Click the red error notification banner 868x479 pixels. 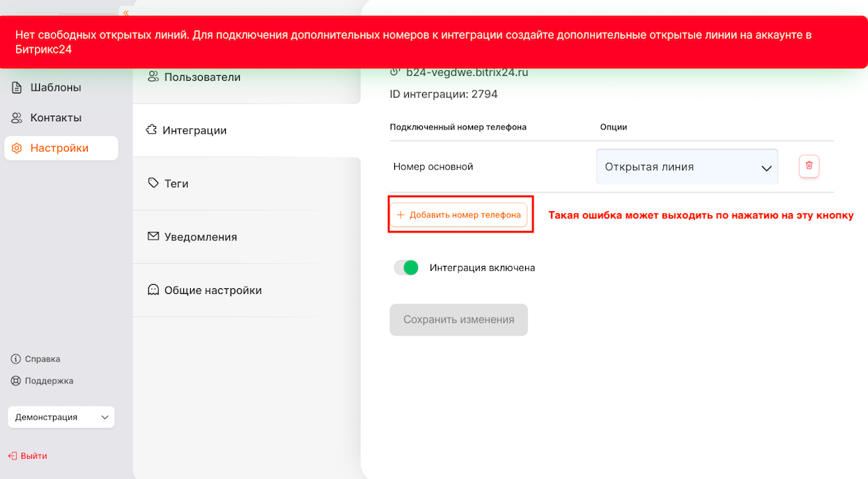click(x=434, y=42)
